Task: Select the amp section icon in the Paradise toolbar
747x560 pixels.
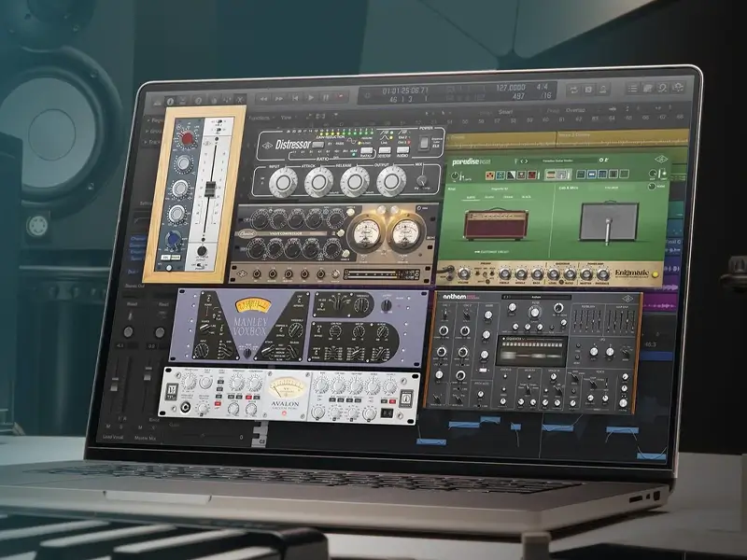Action: pyautogui.click(x=552, y=175)
